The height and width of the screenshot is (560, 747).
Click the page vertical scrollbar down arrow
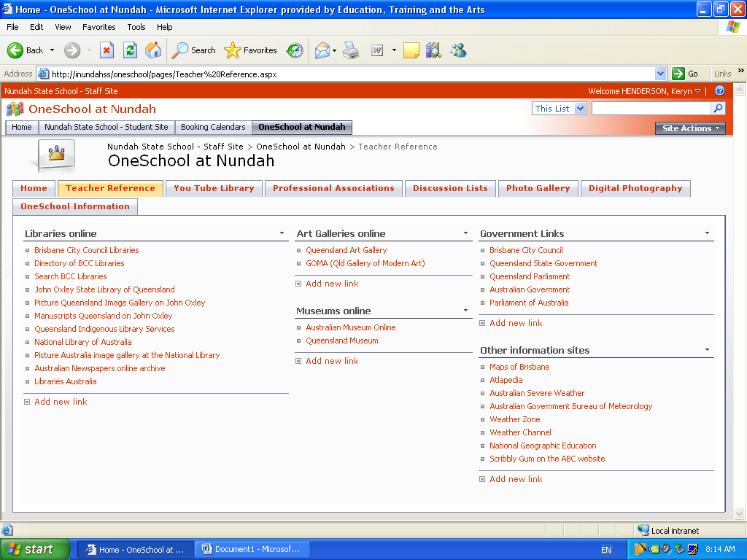(740, 513)
